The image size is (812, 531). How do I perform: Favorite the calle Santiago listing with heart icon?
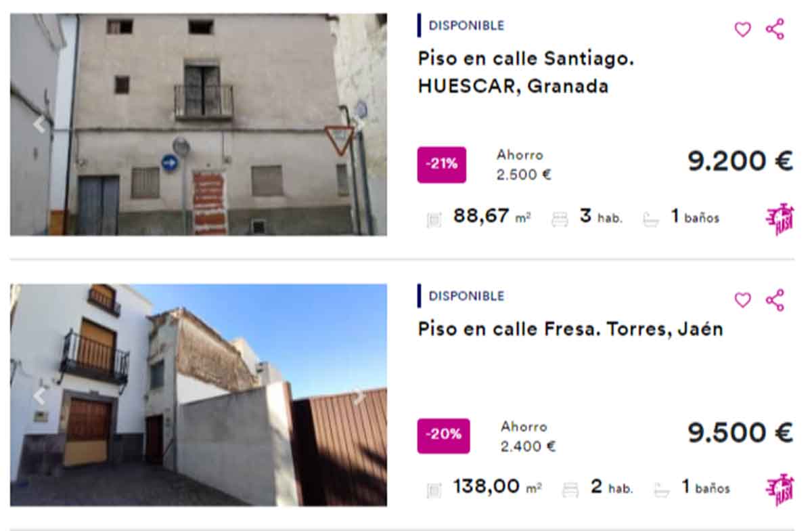pyautogui.click(x=742, y=30)
